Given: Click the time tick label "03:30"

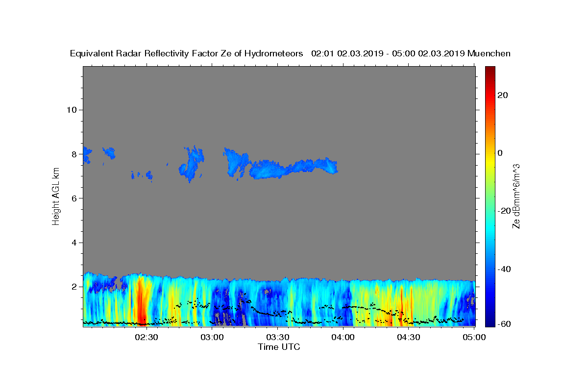Looking at the screenshot, I should point(278,337).
